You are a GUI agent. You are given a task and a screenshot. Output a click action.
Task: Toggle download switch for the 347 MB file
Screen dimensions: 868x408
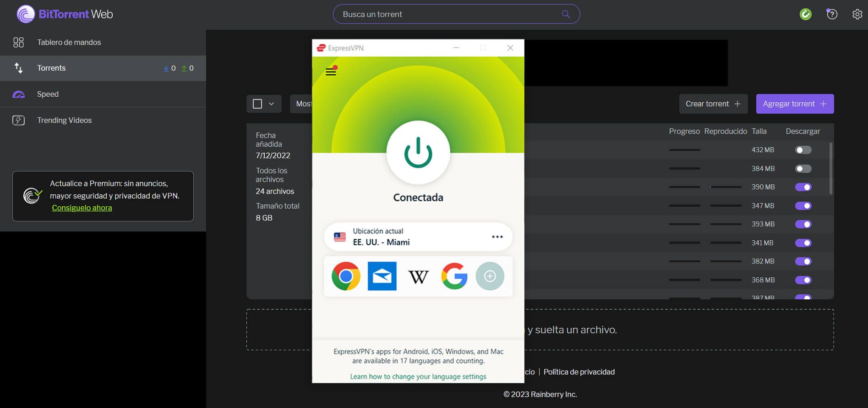point(803,206)
